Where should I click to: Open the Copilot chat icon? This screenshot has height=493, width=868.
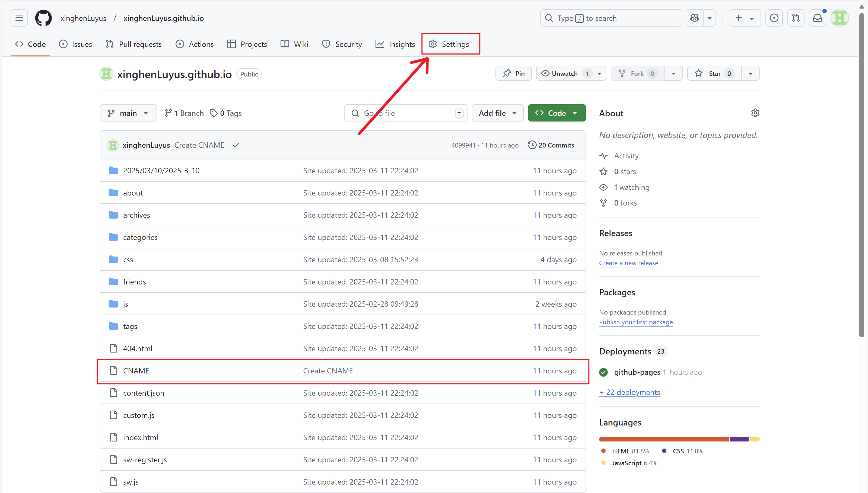695,18
